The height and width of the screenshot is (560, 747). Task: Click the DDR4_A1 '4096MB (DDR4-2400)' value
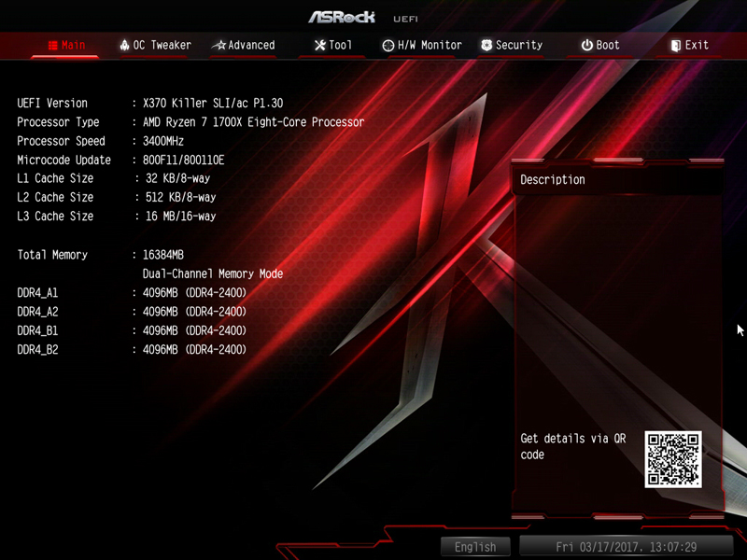coord(195,292)
